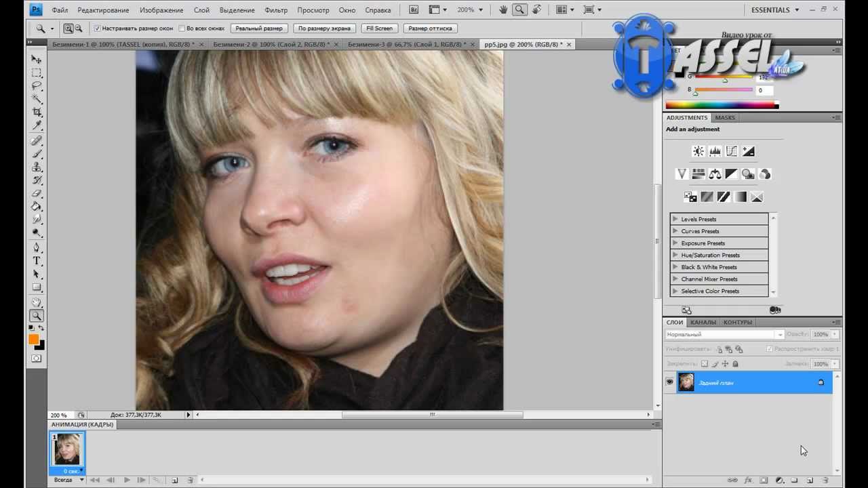Screen dimensions: 868x488
Task: Click the Размер оттиска button
Action: (x=431, y=28)
